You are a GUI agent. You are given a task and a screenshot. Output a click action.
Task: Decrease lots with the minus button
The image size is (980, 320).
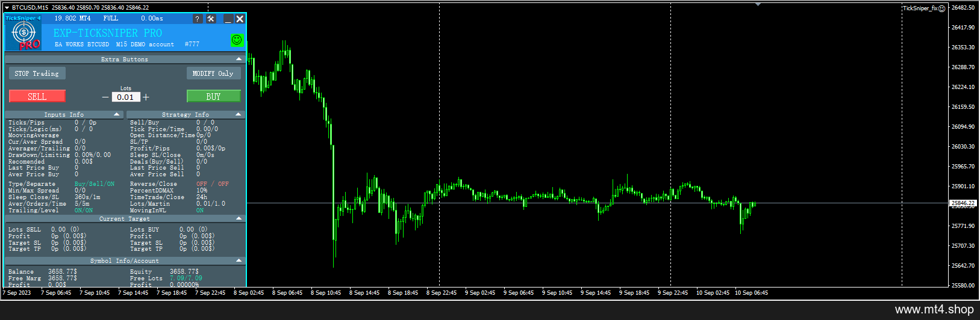[105, 97]
